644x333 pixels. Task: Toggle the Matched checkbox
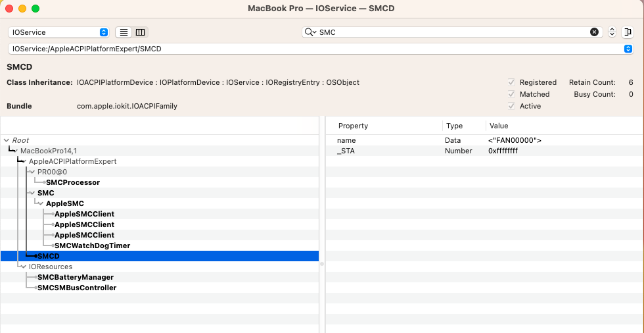tap(511, 94)
